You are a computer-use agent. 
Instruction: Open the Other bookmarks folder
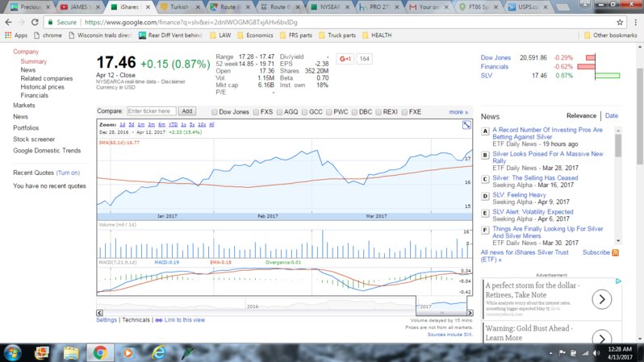pos(610,35)
